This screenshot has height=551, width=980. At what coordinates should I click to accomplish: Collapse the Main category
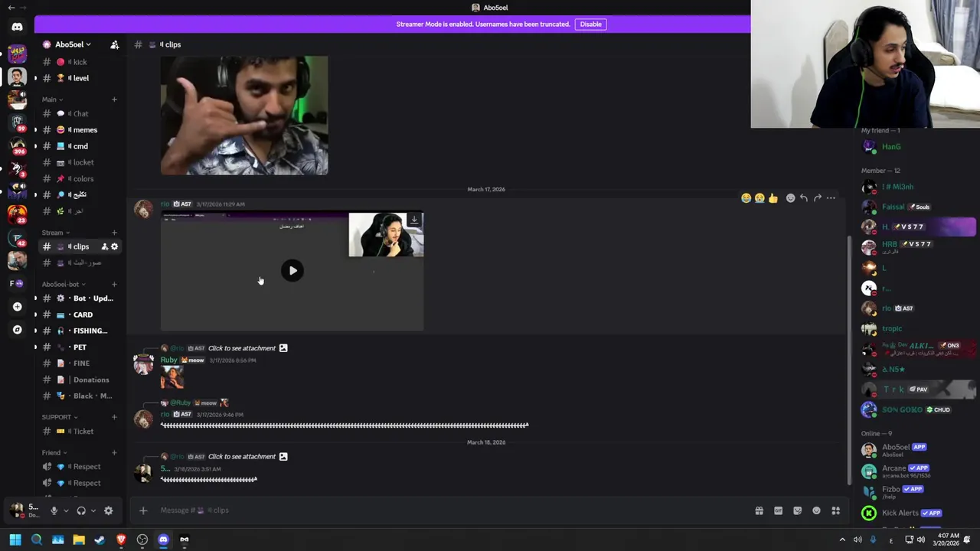pyautogui.click(x=53, y=99)
